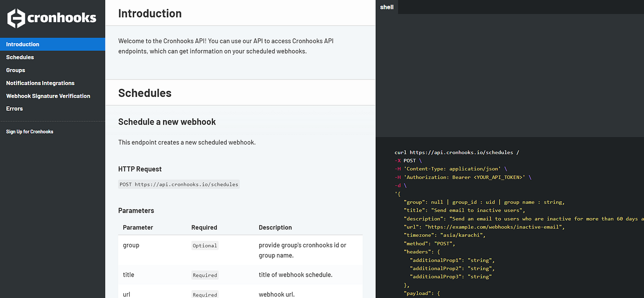Click the Schedule a new webhook heading

click(167, 122)
